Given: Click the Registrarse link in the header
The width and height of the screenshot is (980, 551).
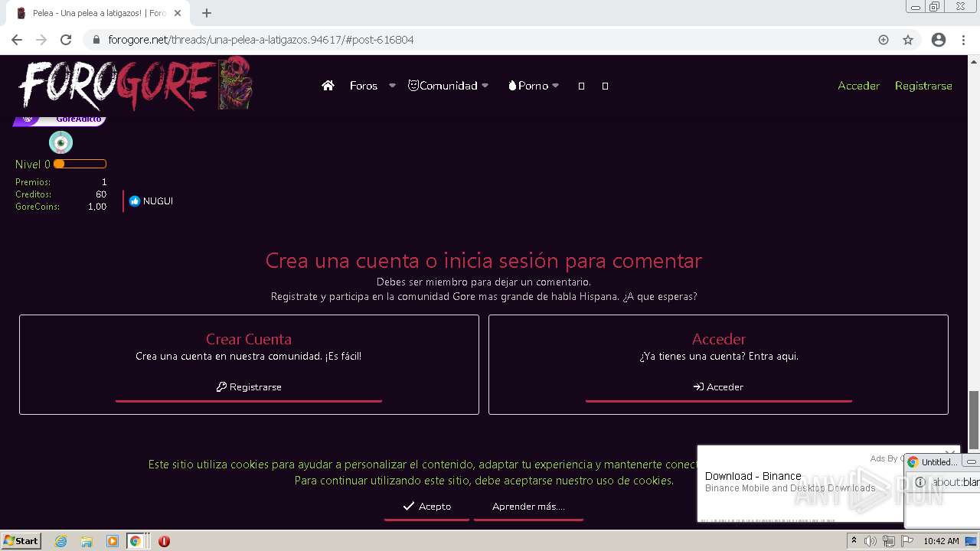Looking at the screenshot, I should (x=923, y=86).
